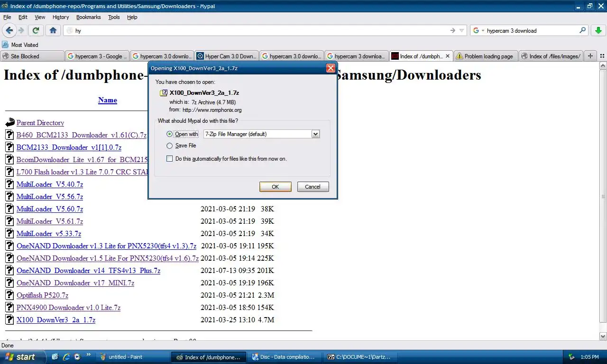Click the Internet Explorer quick launch icon
Viewport: 607px width, 364px height.
point(66,357)
